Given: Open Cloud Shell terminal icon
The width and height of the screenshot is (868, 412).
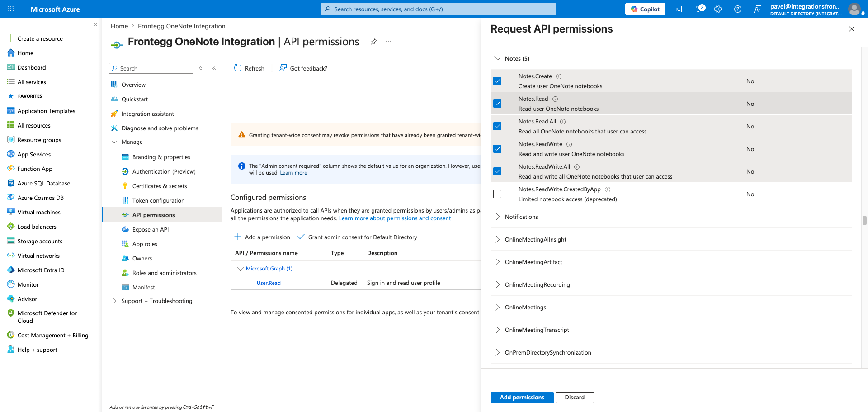Looking at the screenshot, I should [678, 9].
